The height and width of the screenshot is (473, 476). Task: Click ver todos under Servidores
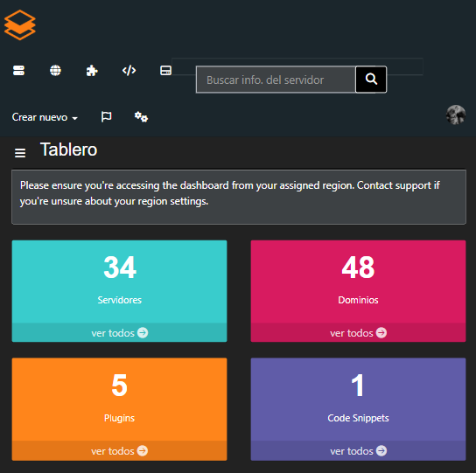[x=119, y=333]
